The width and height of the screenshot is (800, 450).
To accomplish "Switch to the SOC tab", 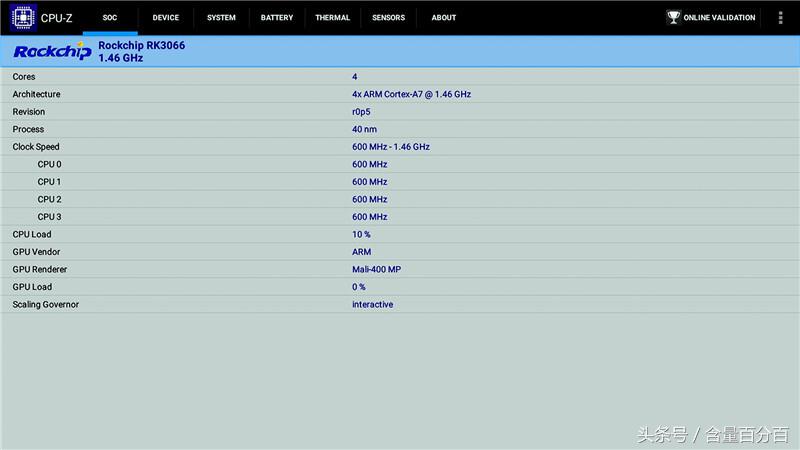I will [110, 17].
